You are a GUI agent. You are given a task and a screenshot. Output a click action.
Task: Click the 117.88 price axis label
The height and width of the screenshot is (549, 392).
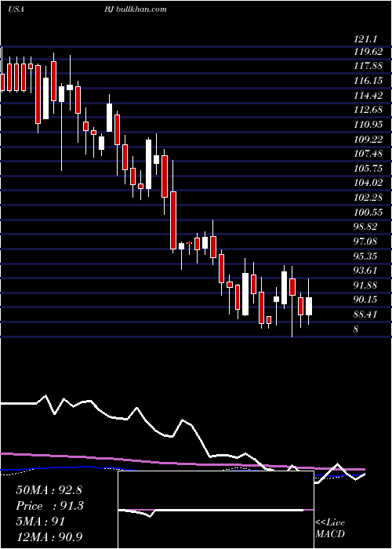pos(368,66)
